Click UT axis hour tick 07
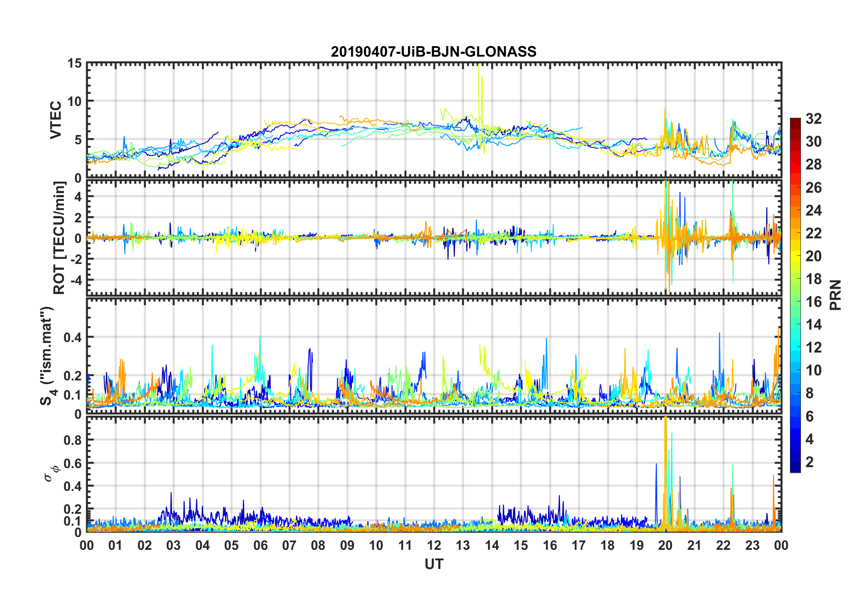Image resolution: width=868 pixels, height=590 pixels. point(289,545)
